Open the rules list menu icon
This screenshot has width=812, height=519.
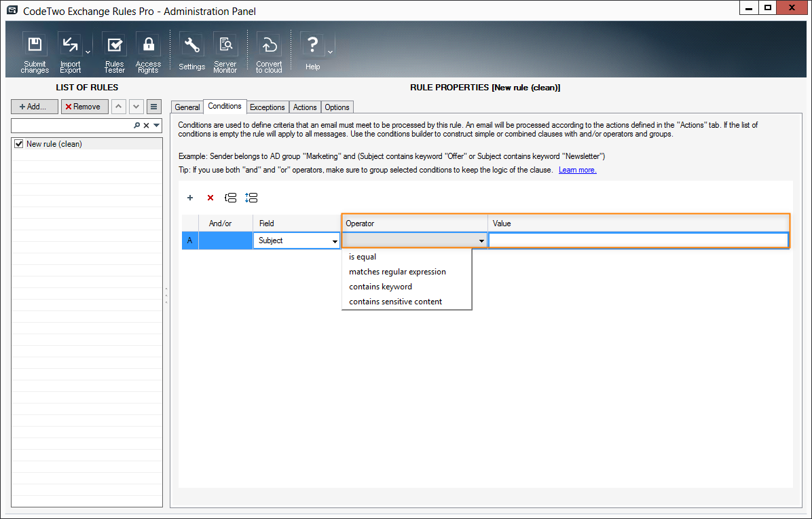pyautogui.click(x=154, y=107)
